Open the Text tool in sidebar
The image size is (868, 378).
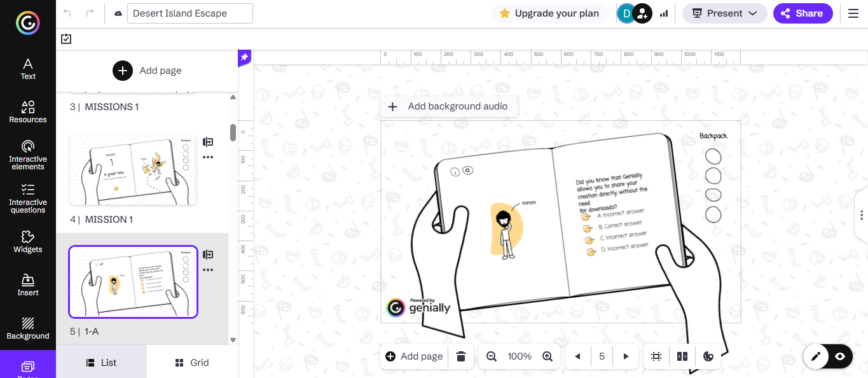[28, 69]
